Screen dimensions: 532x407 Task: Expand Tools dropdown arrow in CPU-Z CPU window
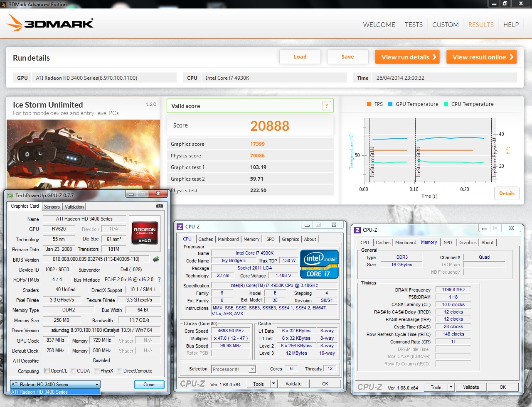click(x=273, y=384)
